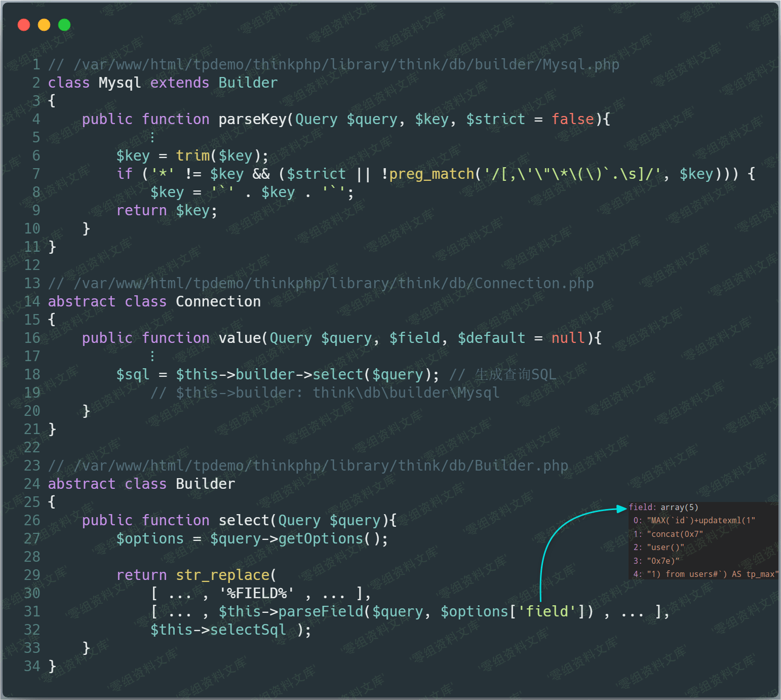This screenshot has width=781, height=700.
Task: Click the cyan arrowhead pointing at field array
Action: coord(622,509)
